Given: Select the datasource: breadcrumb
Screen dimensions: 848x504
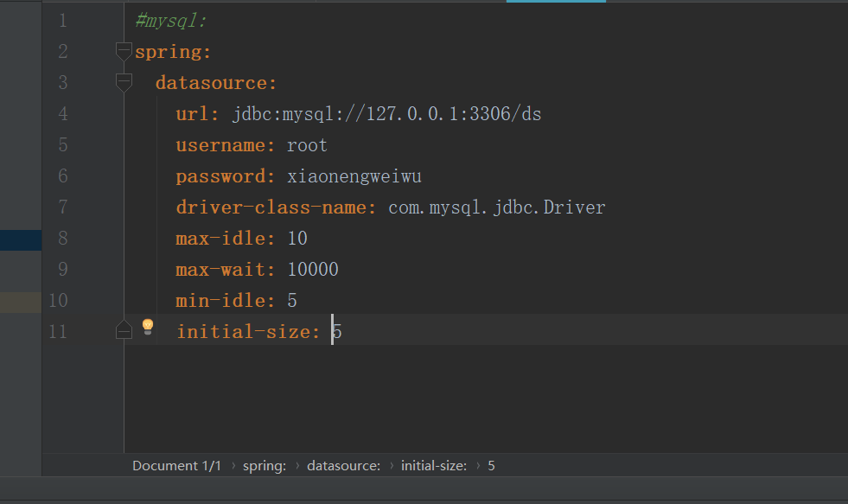Looking at the screenshot, I should tap(343, 465).
